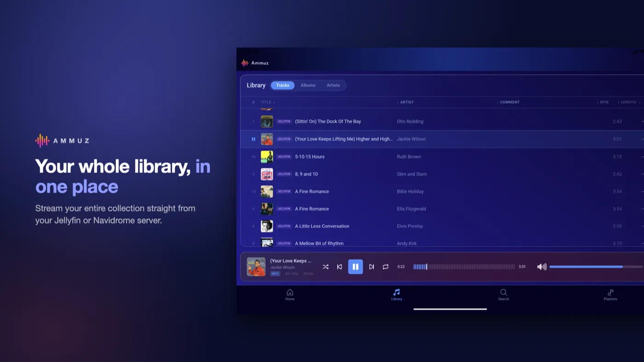Click artist Ruth Brown
This screenshot has height=362, width=644.
pyautogui.click(x=409, y=156)
